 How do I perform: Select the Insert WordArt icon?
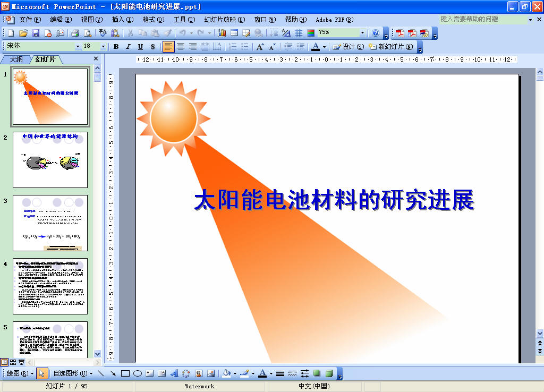(x=174, y=373)
